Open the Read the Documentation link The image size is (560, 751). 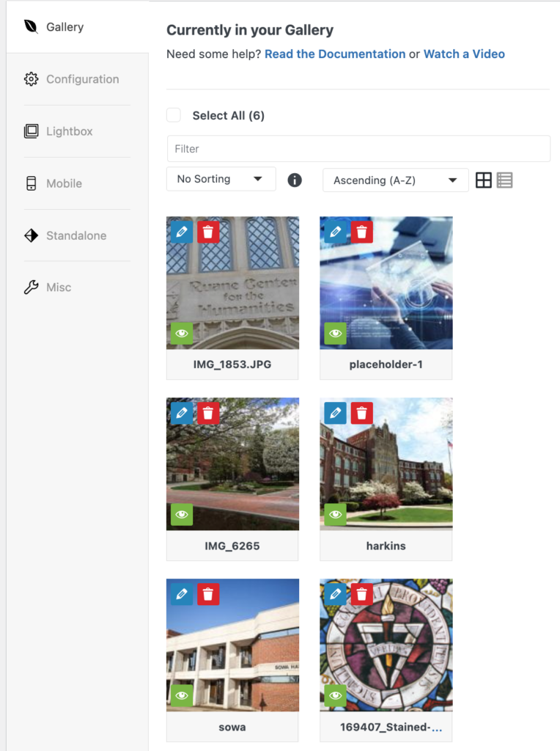click(x=335, y=54)
